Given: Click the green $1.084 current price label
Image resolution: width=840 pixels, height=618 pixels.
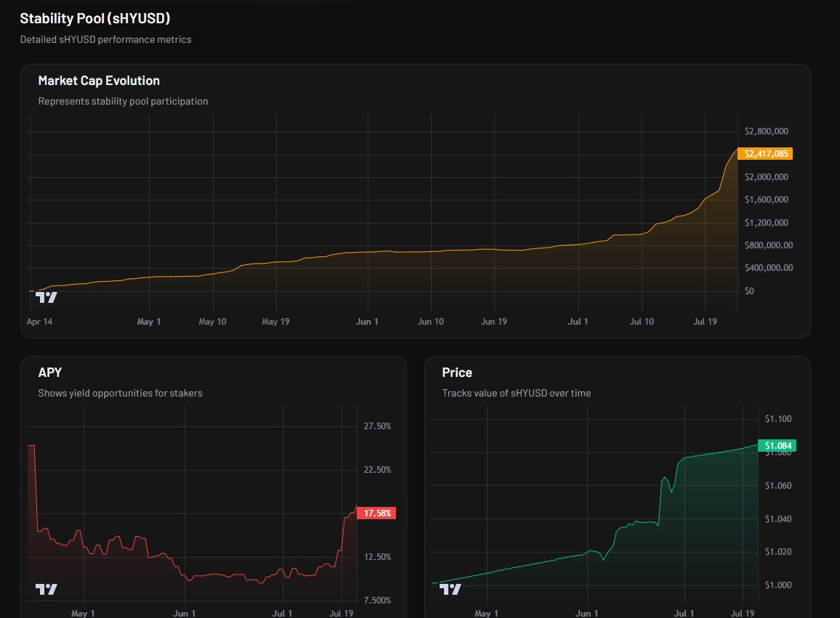Looking at the screenshot, I should 778,446.
